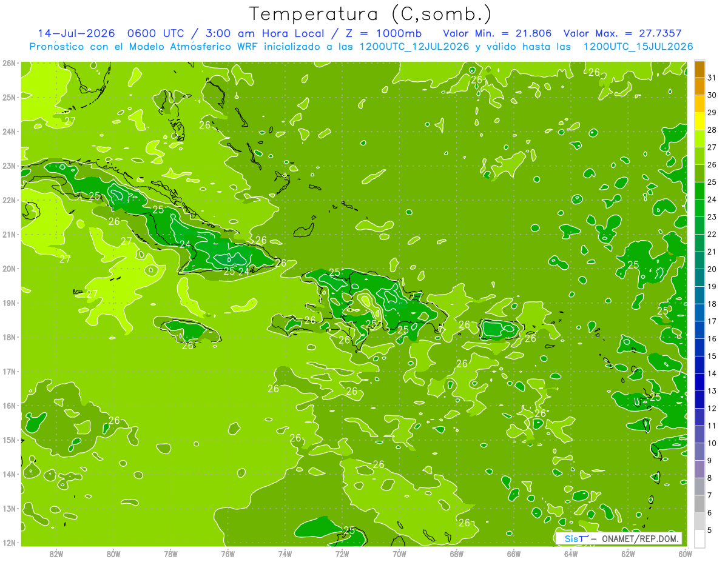
Task: Select the '1200UTC_15JUL2026' valid-until timestamp
Action: click(x=638, y=47)
